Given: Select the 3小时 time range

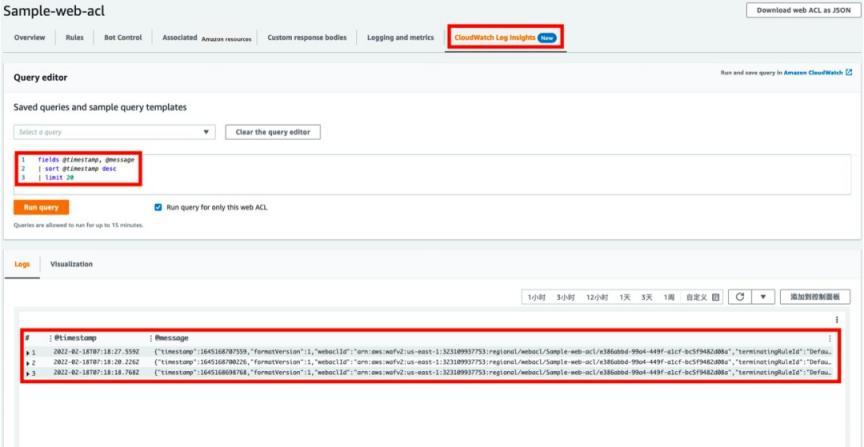Looking at the screenshot, I should click(565, 297).
